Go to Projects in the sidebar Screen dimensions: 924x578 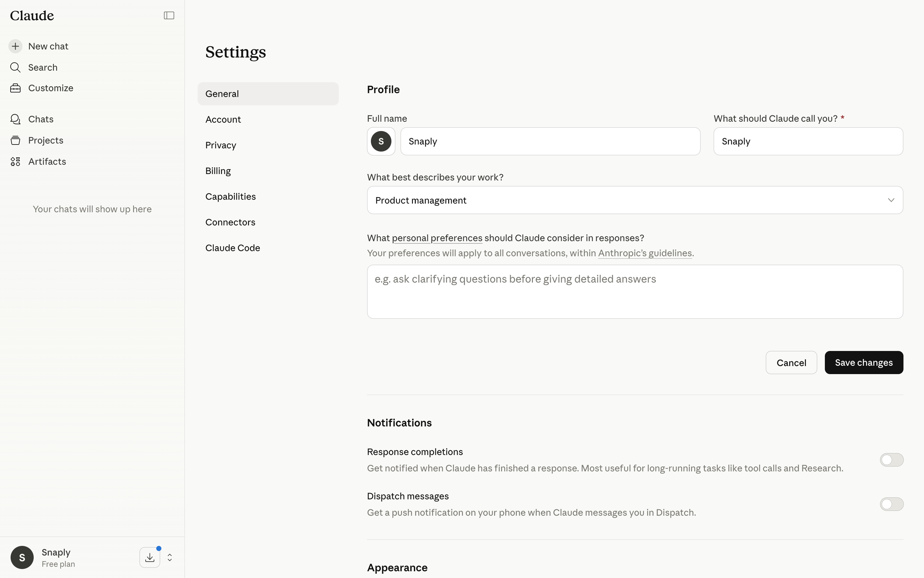coord(46,140)
